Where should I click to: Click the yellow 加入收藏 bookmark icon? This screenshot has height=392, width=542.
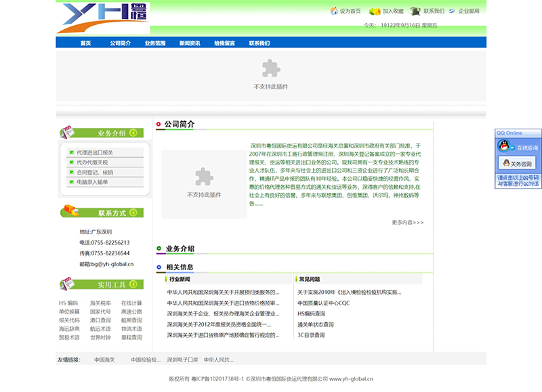click(374, 11)
